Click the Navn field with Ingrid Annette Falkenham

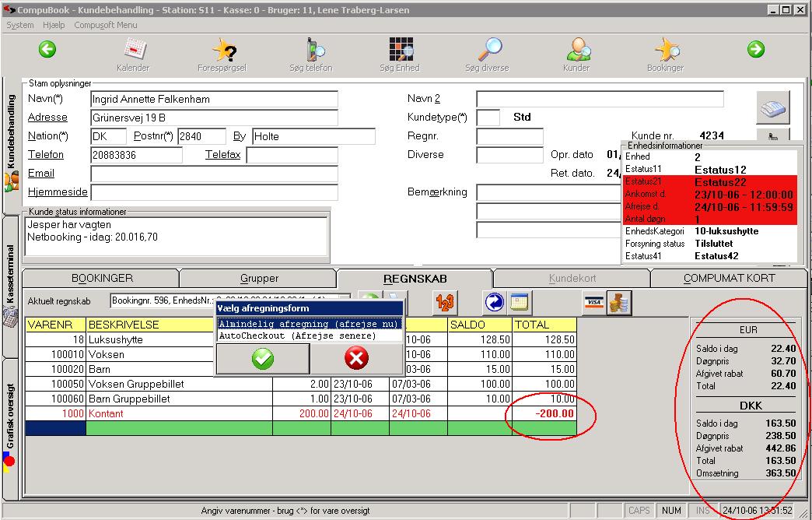[x=214, y=99]
